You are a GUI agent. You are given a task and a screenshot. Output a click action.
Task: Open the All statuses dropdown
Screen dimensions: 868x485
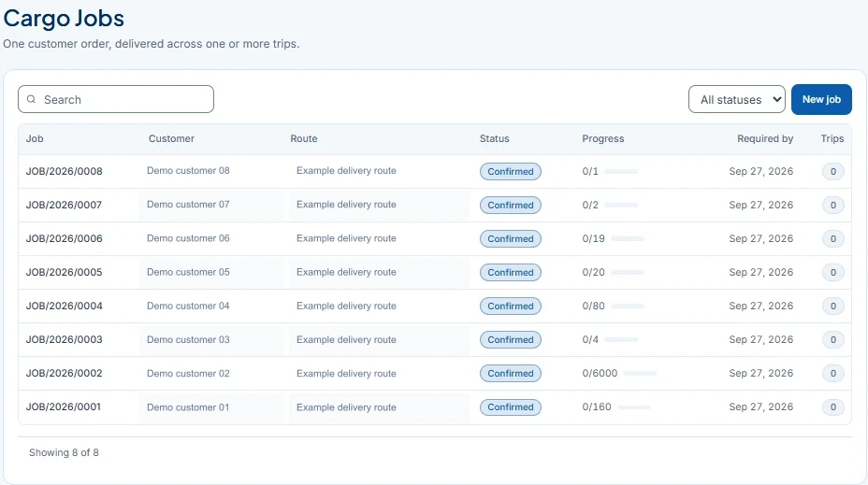point(737,100)
